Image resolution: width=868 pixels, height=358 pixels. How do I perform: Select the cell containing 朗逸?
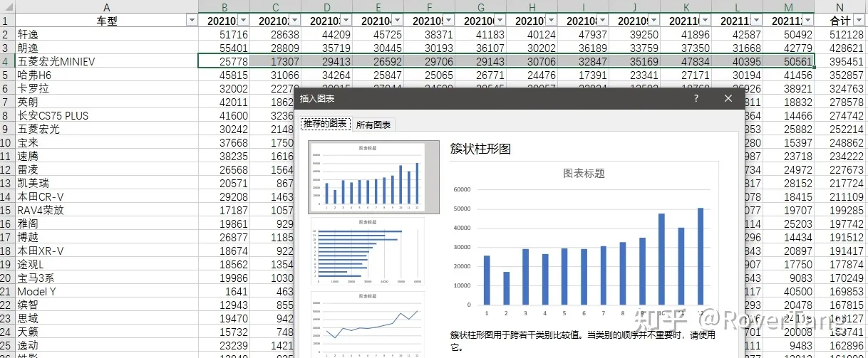[x=107, y=48]
